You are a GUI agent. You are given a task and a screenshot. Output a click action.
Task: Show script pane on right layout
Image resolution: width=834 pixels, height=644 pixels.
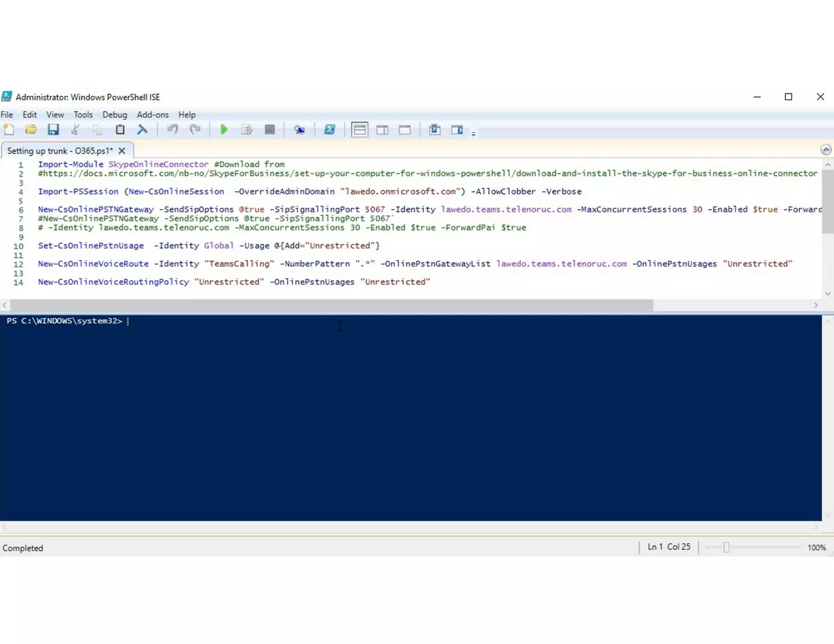382,130
